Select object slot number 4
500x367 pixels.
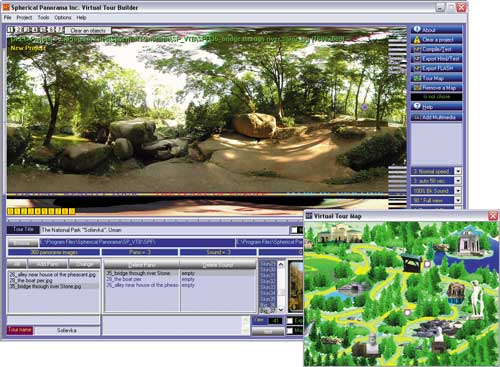coord(35,30)
